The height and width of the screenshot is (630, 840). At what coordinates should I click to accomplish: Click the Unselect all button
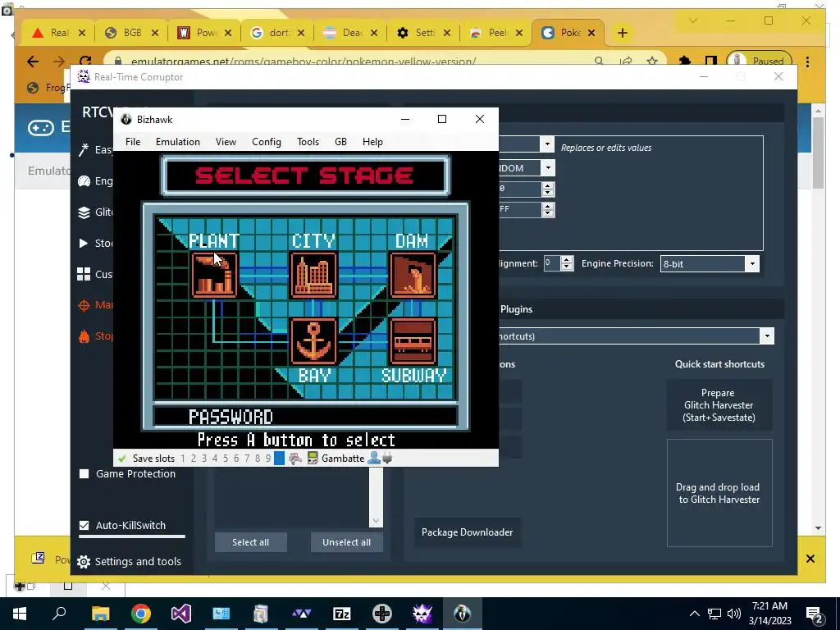[x=347, y=542]
